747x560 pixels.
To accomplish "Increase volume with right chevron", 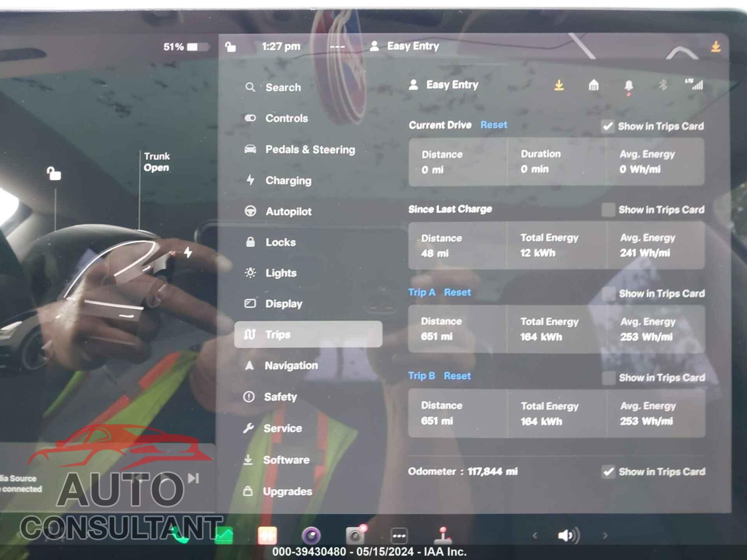I will point(605,535).
